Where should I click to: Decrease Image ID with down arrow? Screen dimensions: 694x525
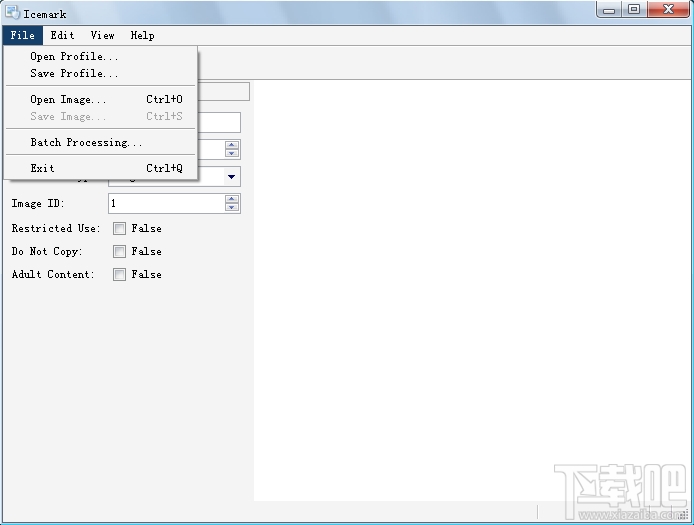(x=232, y=208)
